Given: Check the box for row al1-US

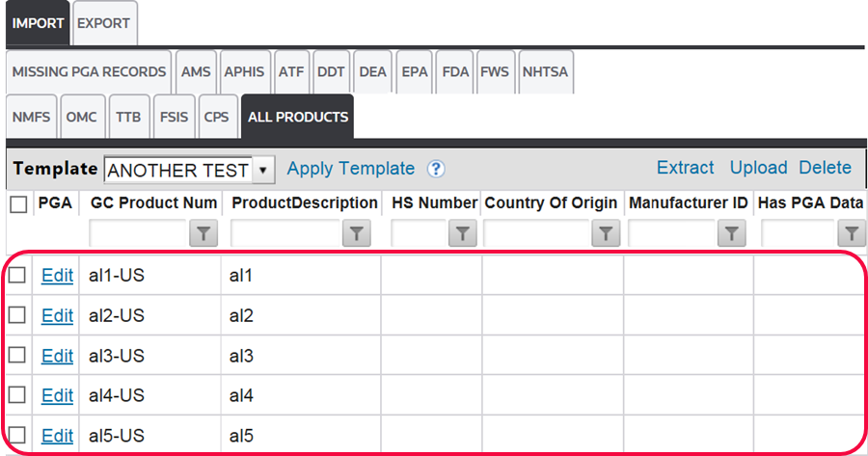Looking at the screenshot, I should [x=17, y=276].
